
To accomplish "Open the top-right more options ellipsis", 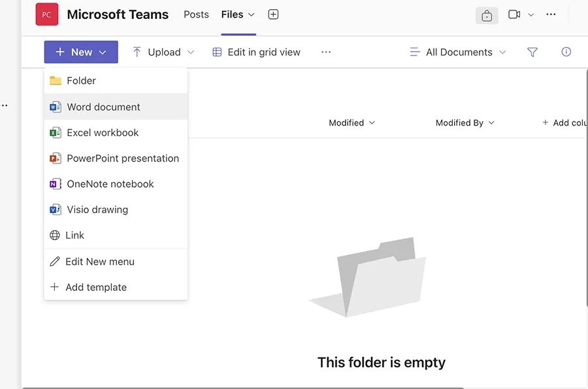I will tap(551, 14).
